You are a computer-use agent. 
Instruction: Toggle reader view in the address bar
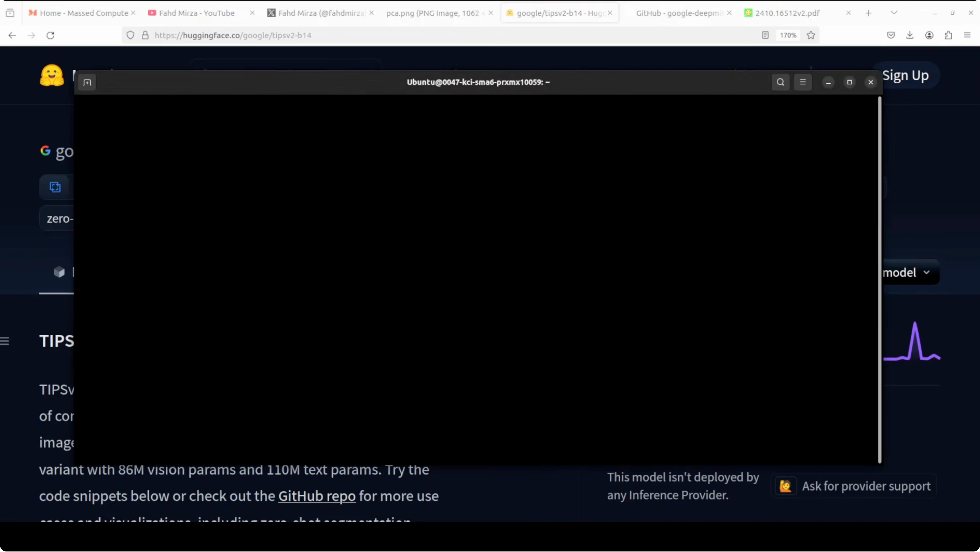[765, 35]
